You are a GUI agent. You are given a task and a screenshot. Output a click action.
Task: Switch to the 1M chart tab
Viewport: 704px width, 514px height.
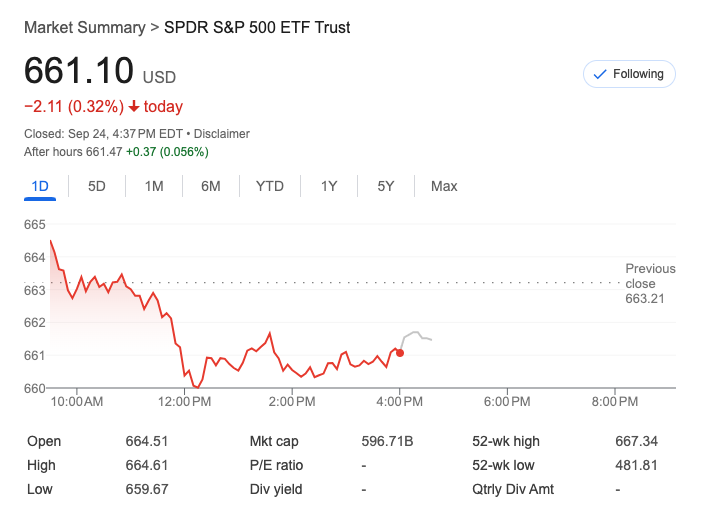tap(154, 186)
